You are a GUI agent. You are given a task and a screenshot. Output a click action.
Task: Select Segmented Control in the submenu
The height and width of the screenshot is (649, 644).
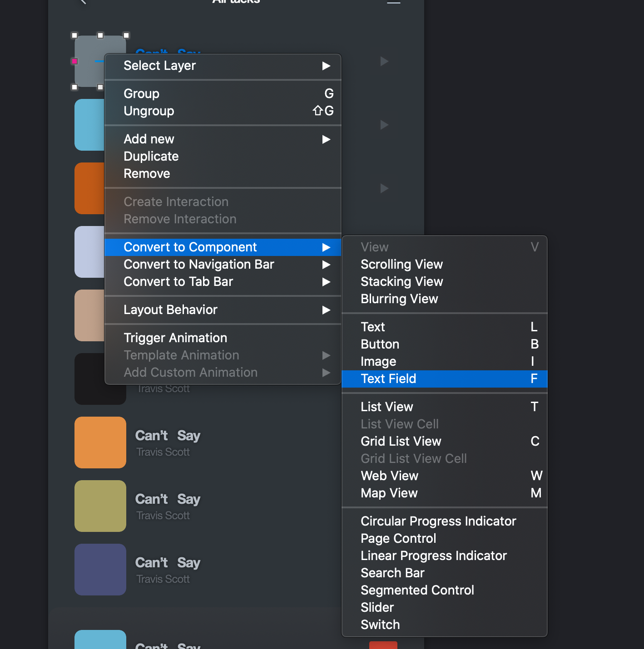(417, 590)
